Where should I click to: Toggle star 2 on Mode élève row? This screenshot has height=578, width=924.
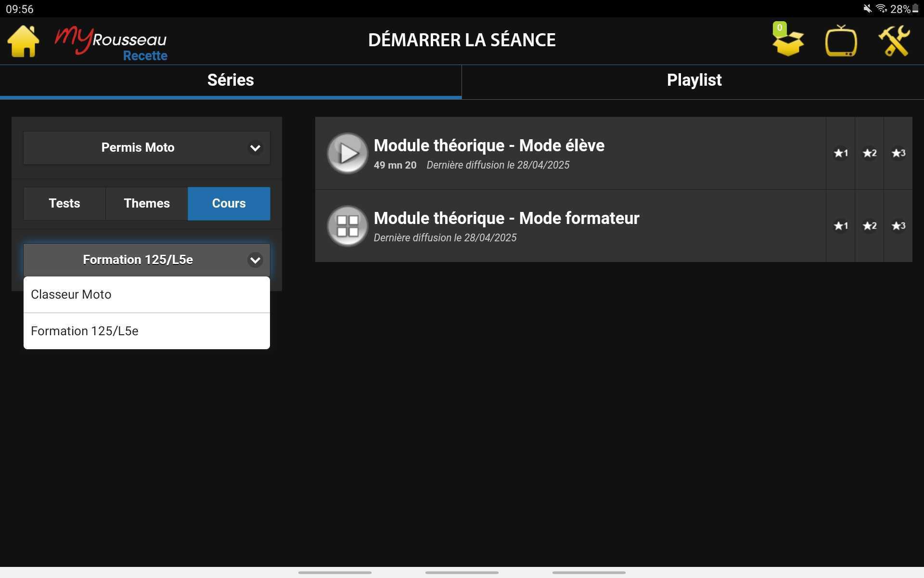[869, 153]
